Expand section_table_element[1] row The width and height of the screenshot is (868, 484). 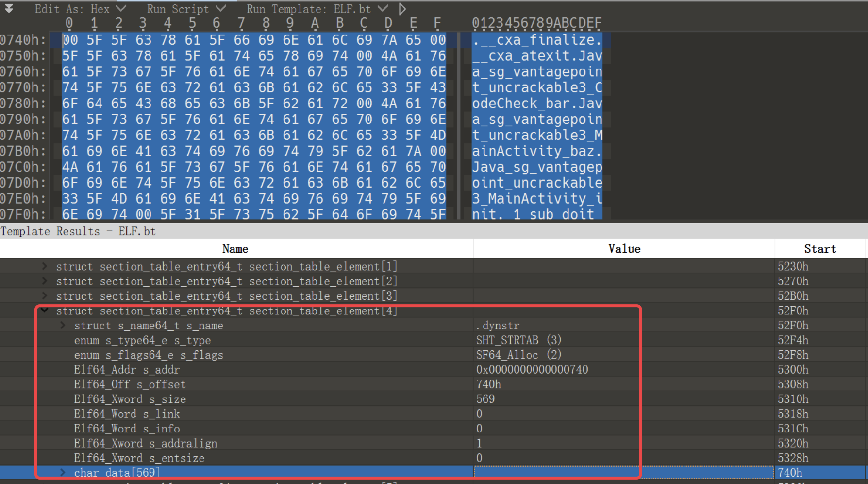pyautogui.click(x=44, y=266)
